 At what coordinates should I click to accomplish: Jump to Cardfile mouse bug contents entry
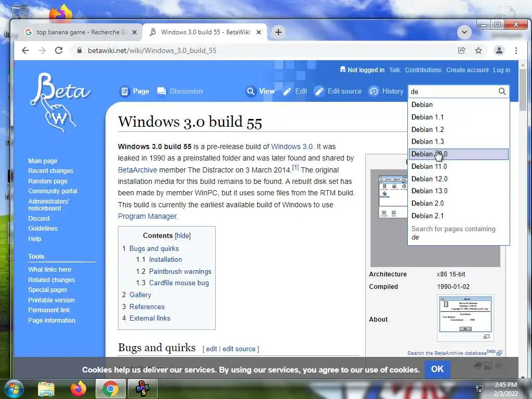click(x=179, y=283)
